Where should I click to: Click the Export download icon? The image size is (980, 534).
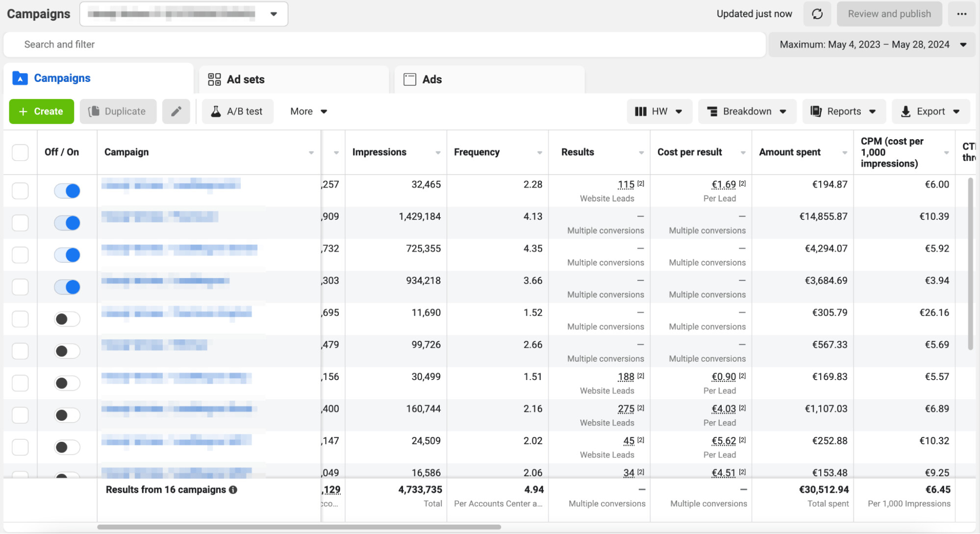click(x=905, y=112)
